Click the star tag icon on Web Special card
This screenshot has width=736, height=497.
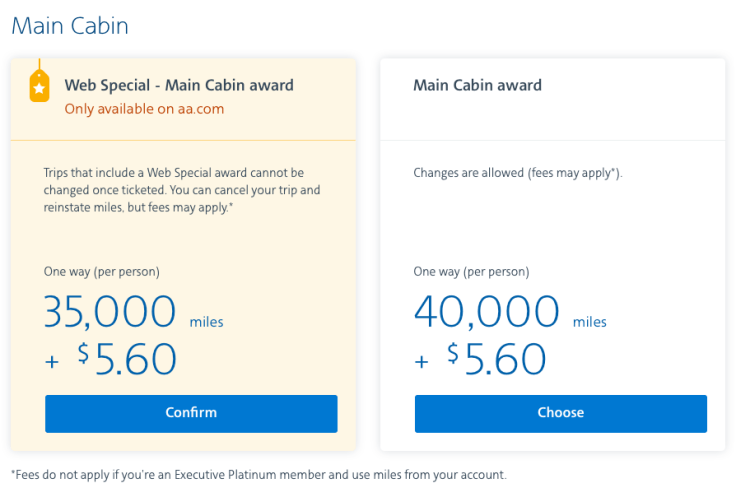coord(39,86)
